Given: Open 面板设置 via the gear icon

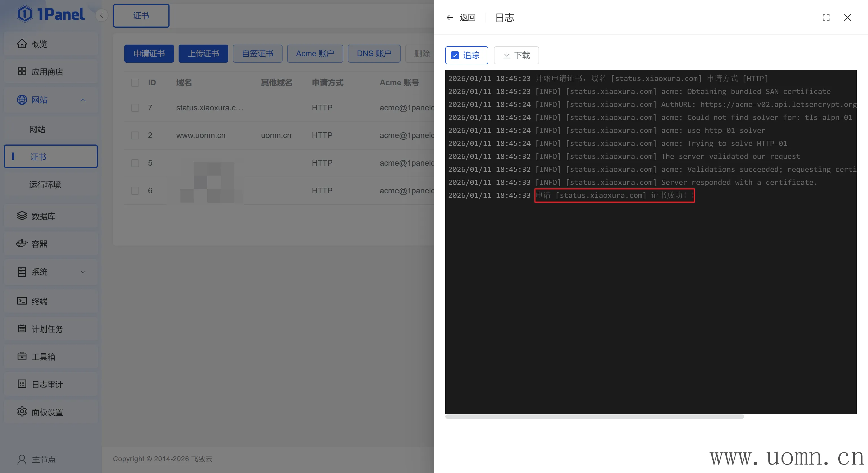Looking at the screenshot, I should [x=22, y=412].
